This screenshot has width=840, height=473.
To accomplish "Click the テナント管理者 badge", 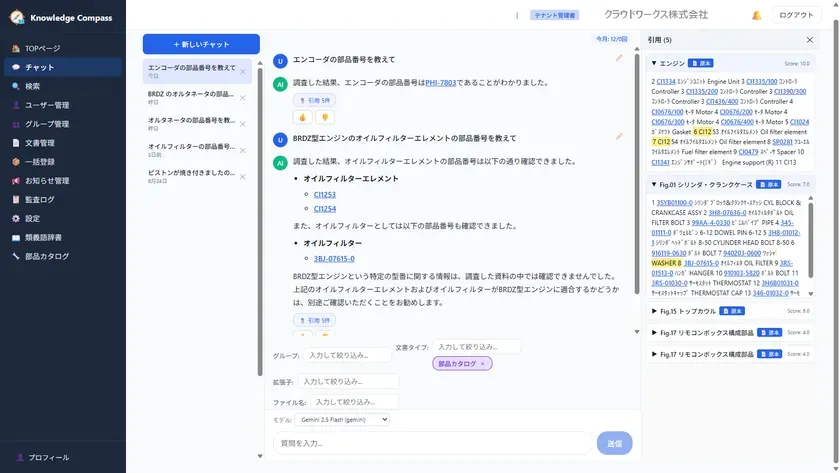I will 554,16.
